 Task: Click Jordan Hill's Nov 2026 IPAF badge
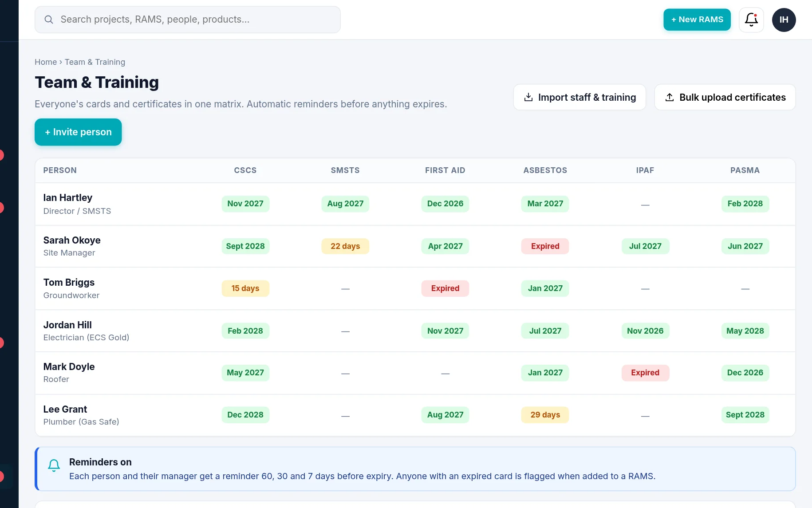coord(645,331)
